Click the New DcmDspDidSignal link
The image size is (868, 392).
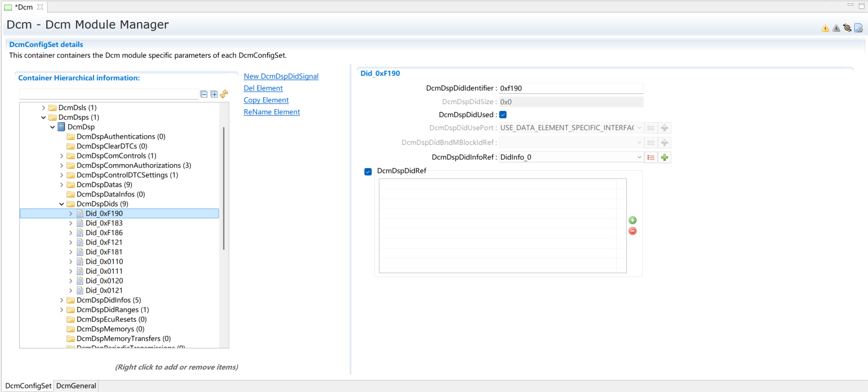tap(281, 76)
